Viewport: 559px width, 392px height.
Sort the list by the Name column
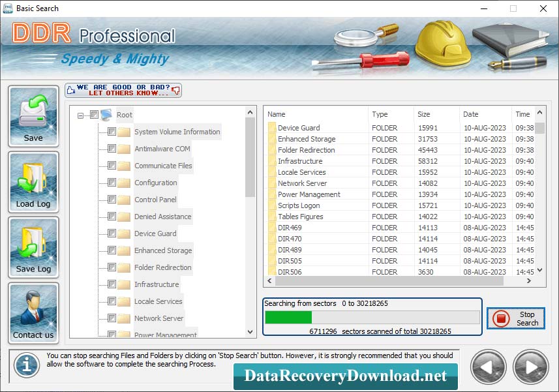click(316, 114)
